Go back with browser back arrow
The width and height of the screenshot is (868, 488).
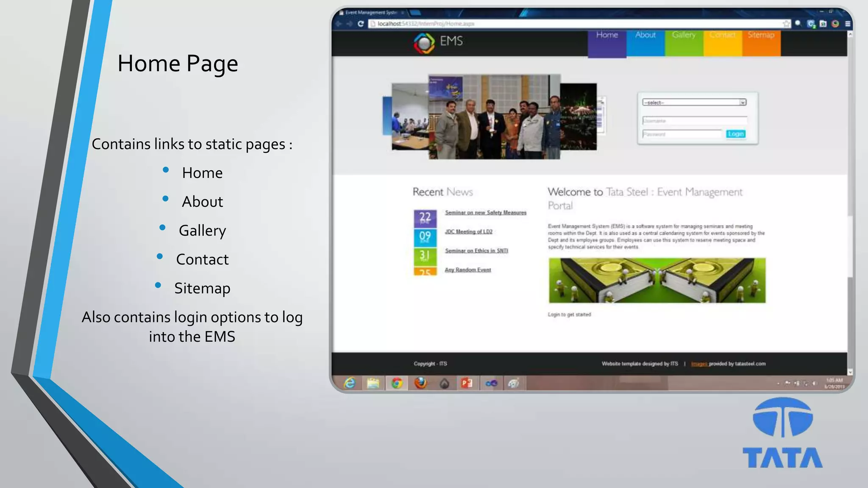[339, 24]
